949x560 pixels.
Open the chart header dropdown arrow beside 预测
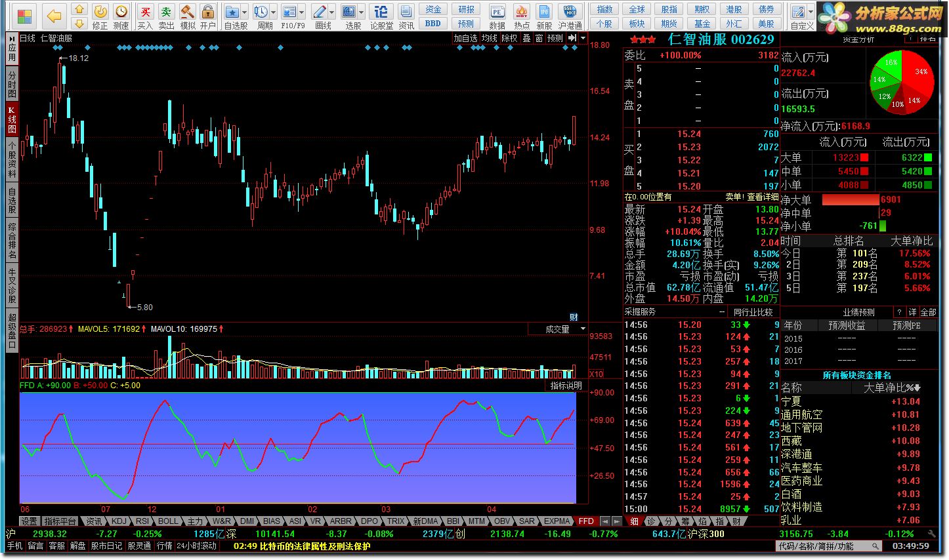point(582,38)
